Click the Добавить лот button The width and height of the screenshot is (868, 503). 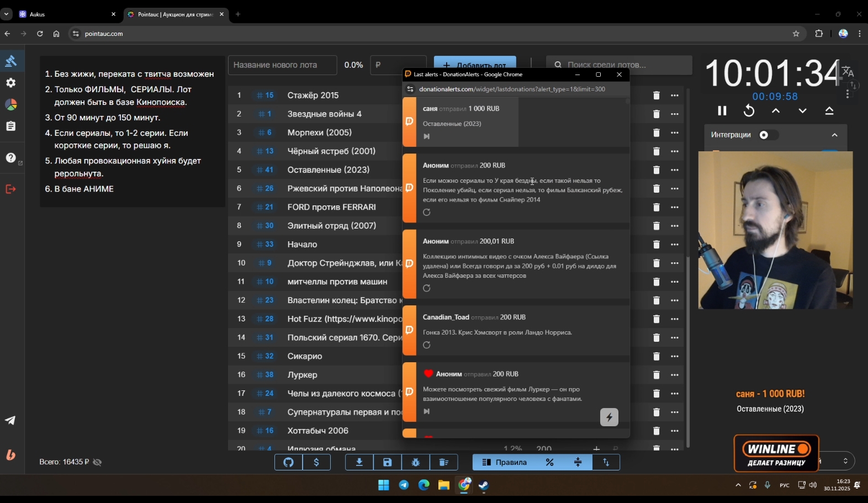475,65
